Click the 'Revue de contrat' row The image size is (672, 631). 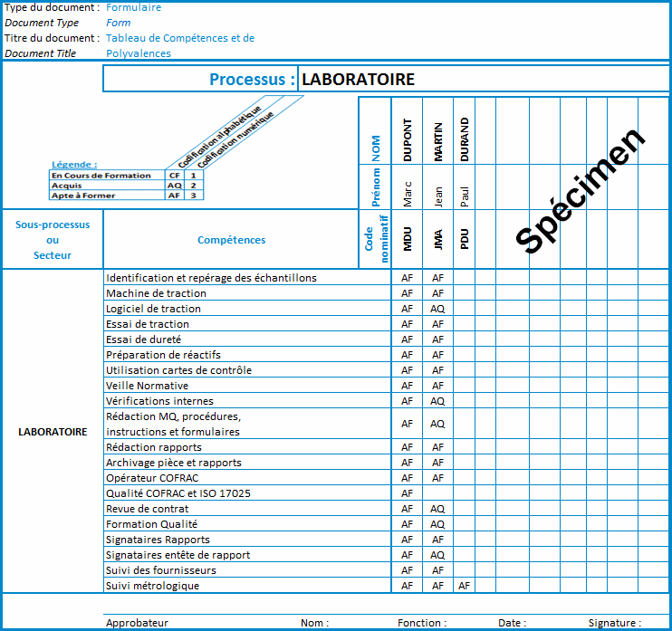pos(247,509)
